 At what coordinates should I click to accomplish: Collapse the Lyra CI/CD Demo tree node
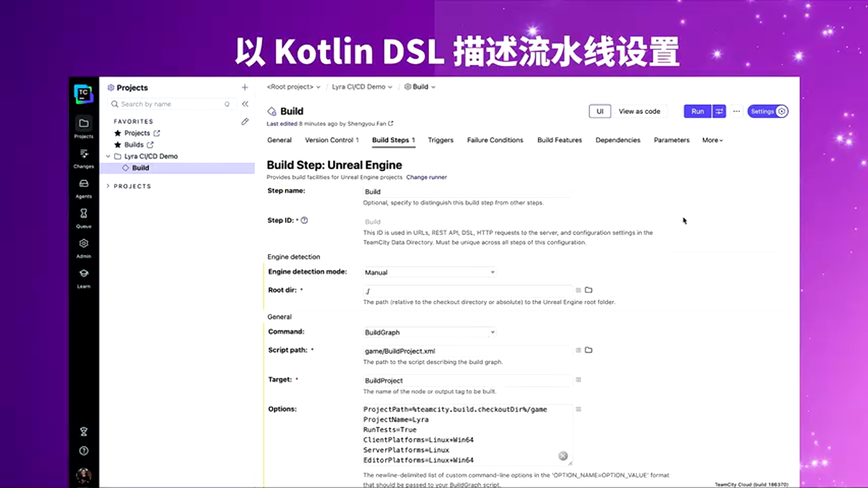[108, 156]
